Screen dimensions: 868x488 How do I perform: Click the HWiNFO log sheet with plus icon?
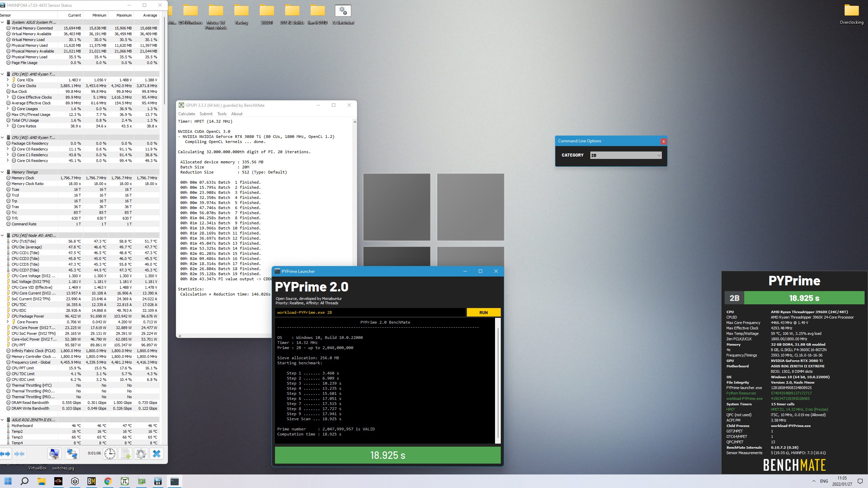pos(125,454)
